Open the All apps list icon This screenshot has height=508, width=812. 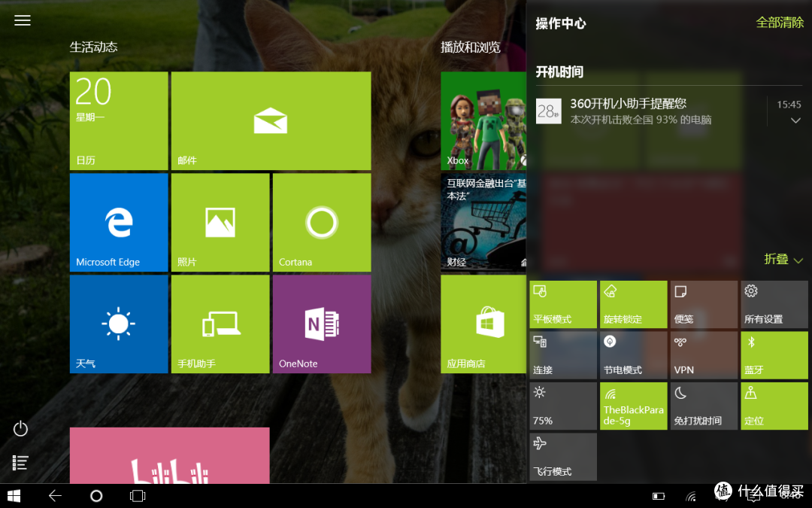[x=20, y=462]
